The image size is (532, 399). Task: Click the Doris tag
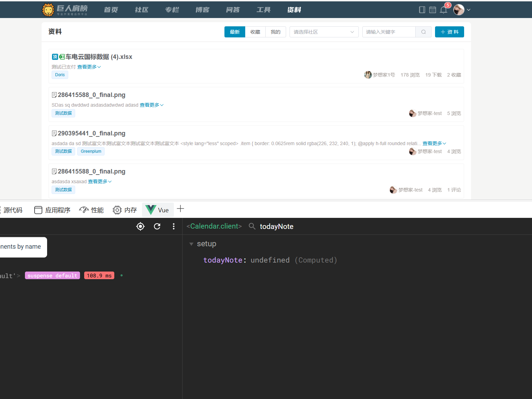point(60,75)
